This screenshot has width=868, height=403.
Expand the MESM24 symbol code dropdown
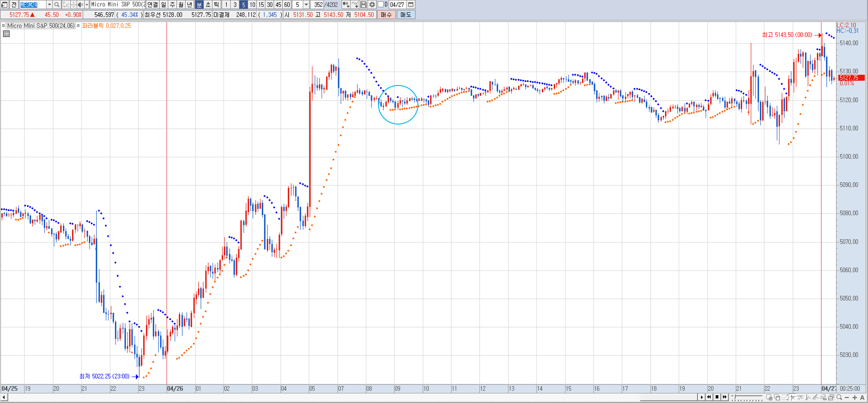click(x=49, y=5)
